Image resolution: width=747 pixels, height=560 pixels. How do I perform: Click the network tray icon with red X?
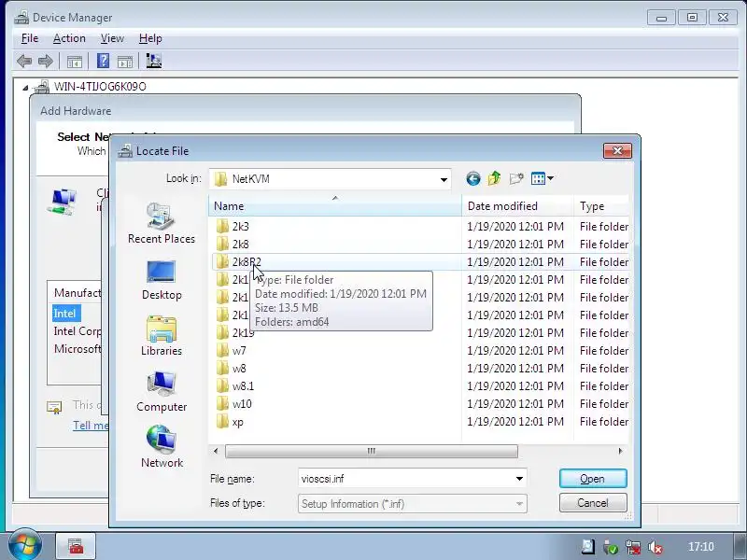633,547
